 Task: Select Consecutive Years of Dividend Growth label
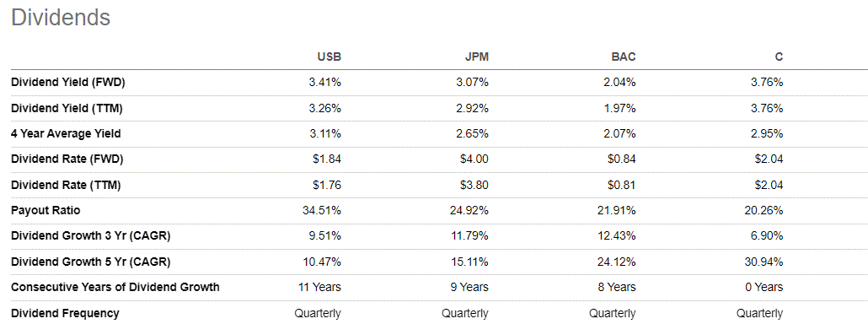[x=115, y=287]
